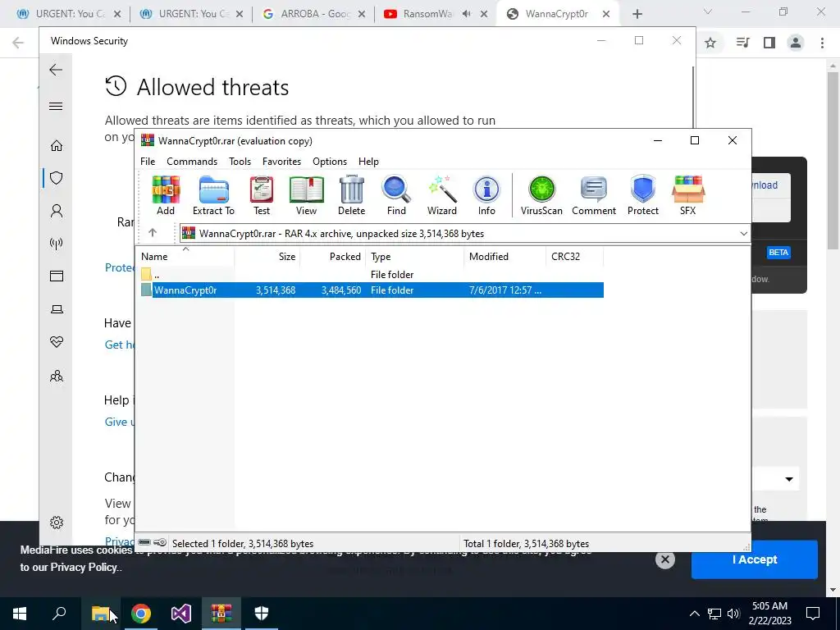The width and height of the screenshot is (840, 630).
Task: Click Extract To in the WinRAR toolbar
Action: pyautogui.click(x=213, y=195)
